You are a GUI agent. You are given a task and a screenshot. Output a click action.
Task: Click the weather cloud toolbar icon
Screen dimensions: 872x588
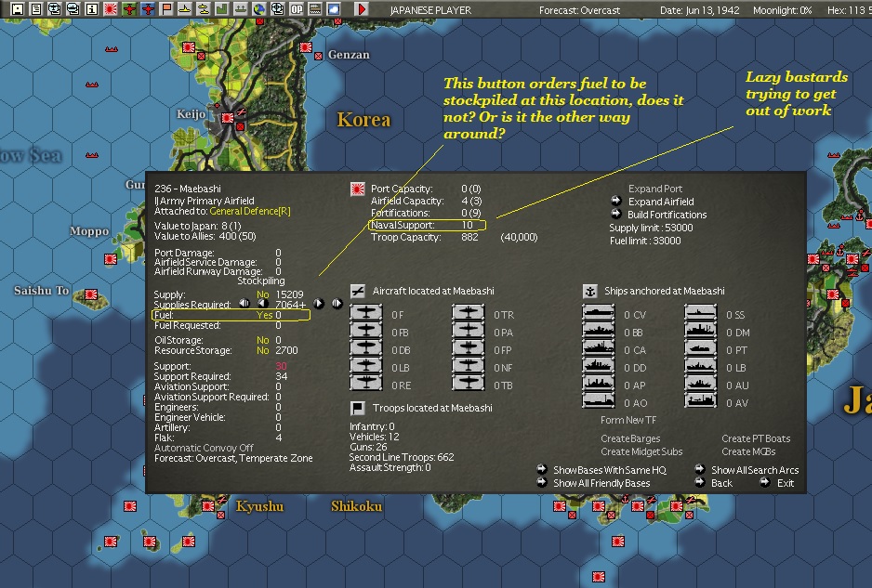tap(334, 9)
